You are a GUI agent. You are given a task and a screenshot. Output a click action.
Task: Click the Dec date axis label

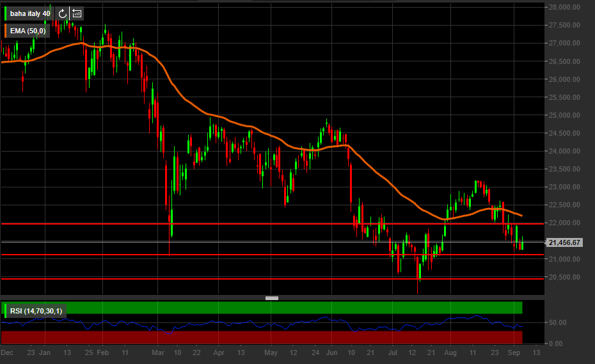(7, 352)
